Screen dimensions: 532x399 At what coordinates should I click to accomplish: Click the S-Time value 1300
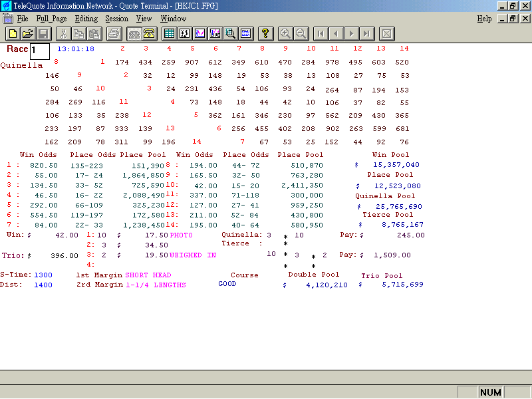tap(43, 275)
